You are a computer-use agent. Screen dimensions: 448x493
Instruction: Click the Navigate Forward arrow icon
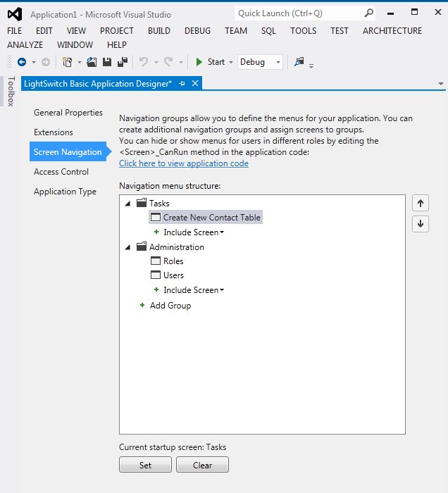point(46,62)
